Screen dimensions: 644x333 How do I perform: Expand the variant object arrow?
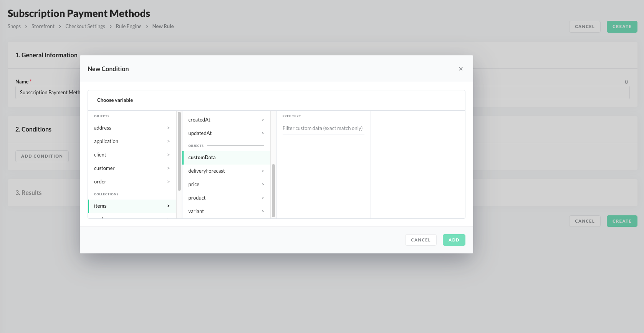(263, 211)
